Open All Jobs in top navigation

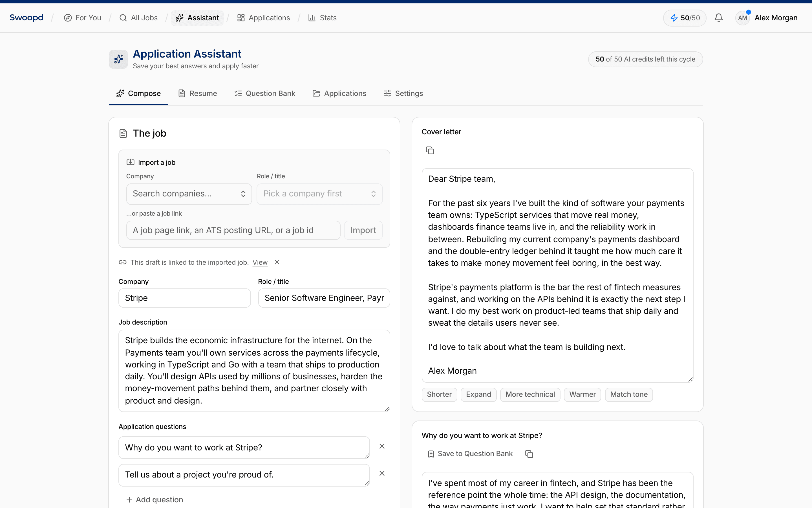[138, 18]
